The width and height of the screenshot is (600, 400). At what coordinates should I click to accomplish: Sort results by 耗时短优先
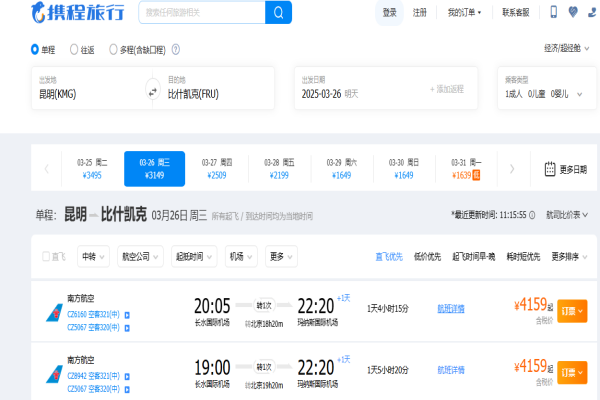tap(523, 256)
